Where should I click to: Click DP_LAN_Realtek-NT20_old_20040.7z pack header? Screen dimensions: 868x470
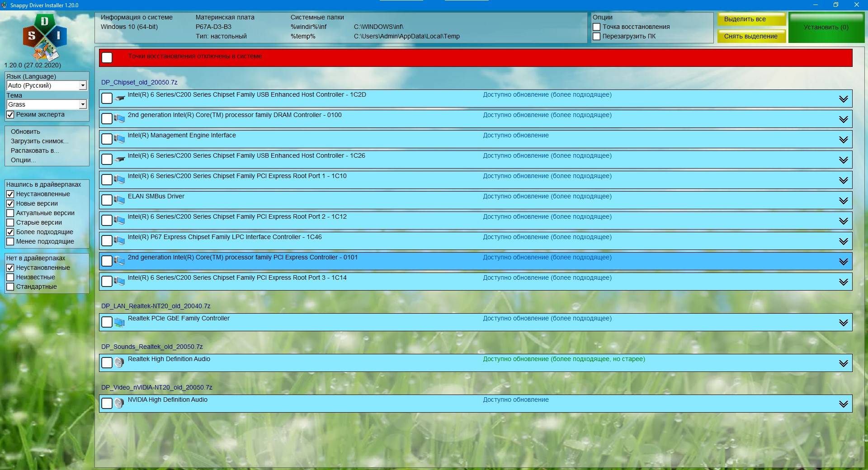tap(156, 306)
